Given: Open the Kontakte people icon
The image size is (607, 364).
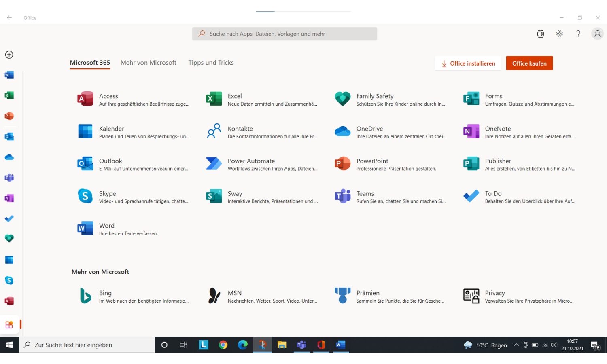Looking at the screenshot, I should point(214,131).
